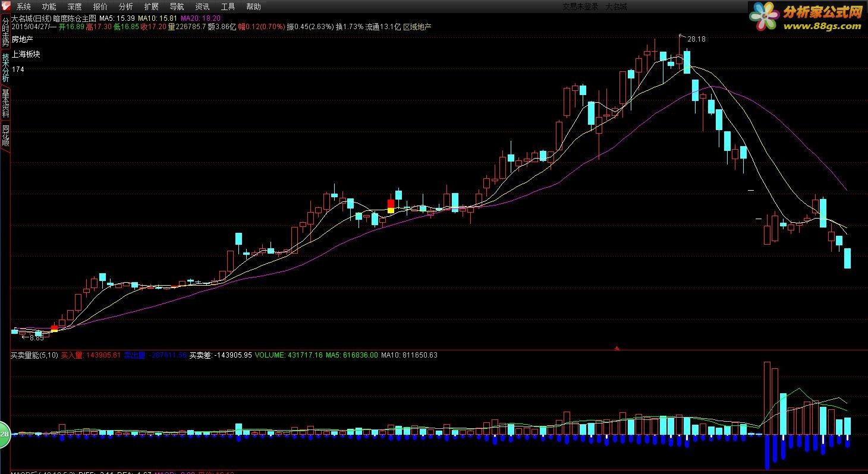Click the green MA5: 616836.00 volume value

tap(351, 355)
